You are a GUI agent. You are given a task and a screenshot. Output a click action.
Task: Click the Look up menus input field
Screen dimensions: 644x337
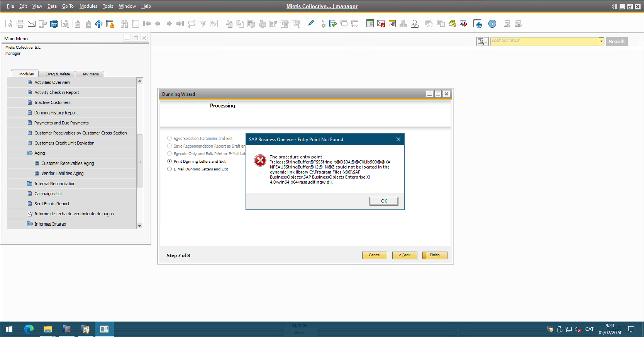[x=544, y=41]
